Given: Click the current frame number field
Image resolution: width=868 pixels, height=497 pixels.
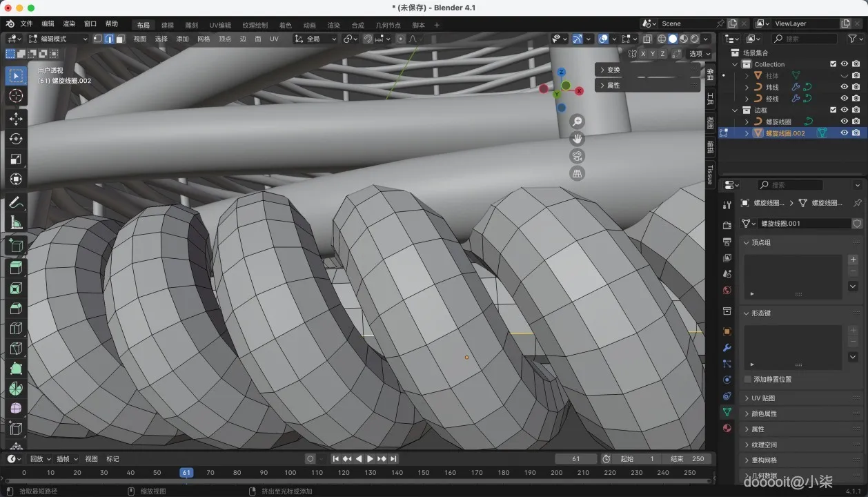Looking at the screenshot, I should [575, 459].
